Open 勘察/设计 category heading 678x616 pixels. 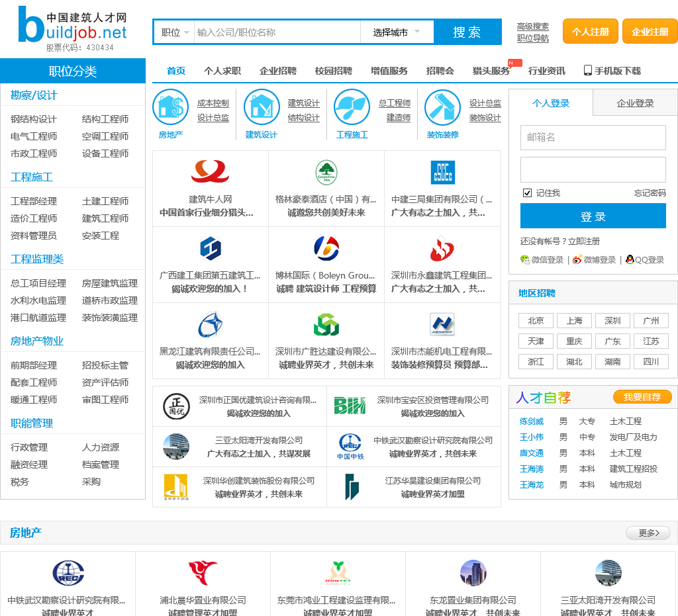click(34, 95)
